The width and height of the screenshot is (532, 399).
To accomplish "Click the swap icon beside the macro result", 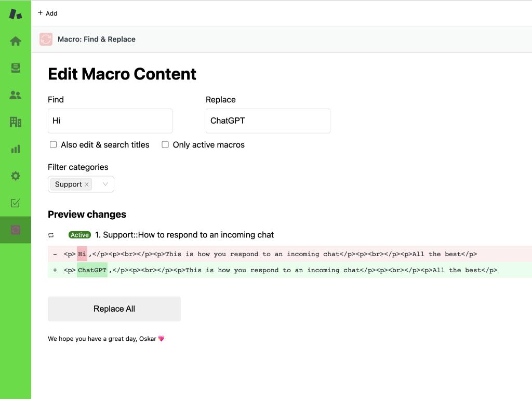I will (51, 235).
